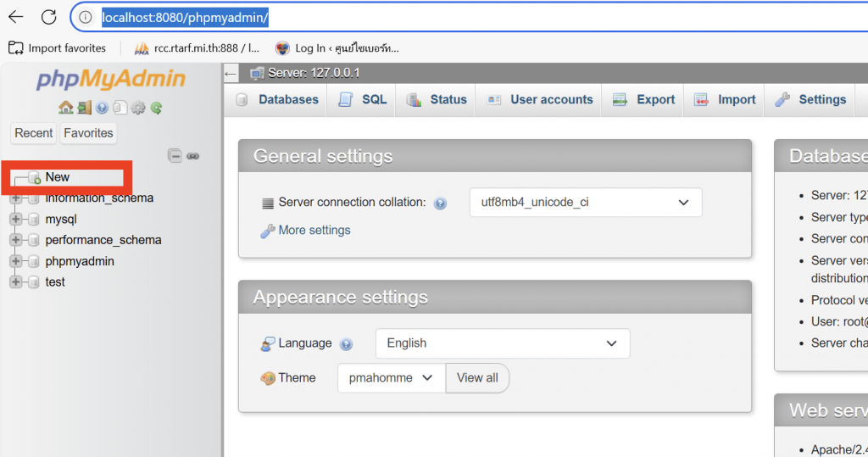Click the Log out (exit door) icon

84,108
